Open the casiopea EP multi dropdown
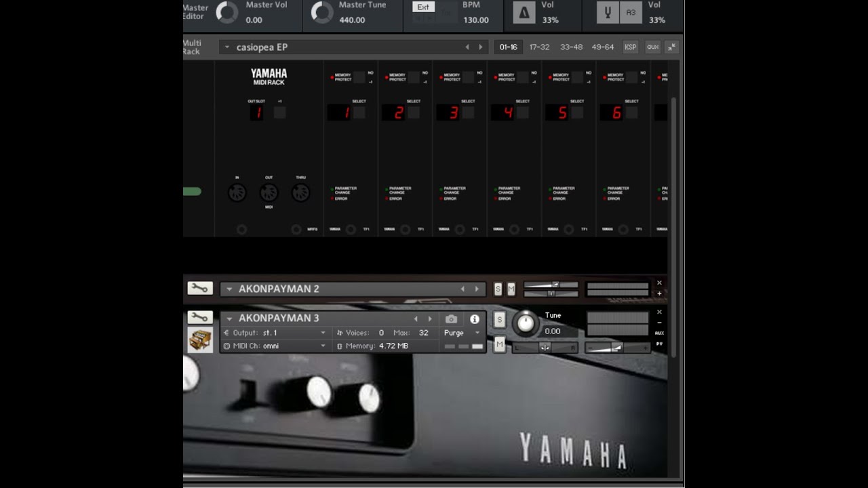This screenshot has height=488, width=868. coord(226,47)
